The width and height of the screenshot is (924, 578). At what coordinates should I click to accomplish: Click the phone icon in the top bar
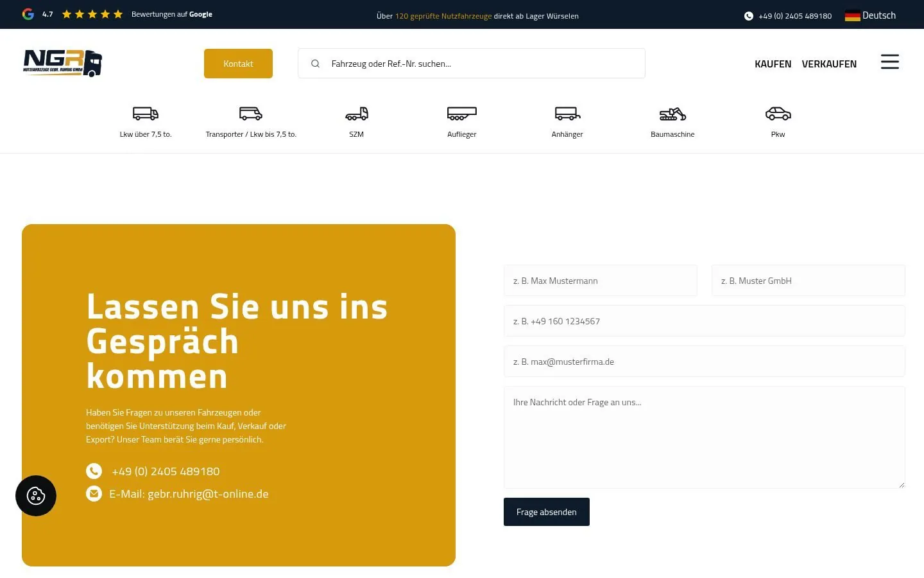coord(748,16)
